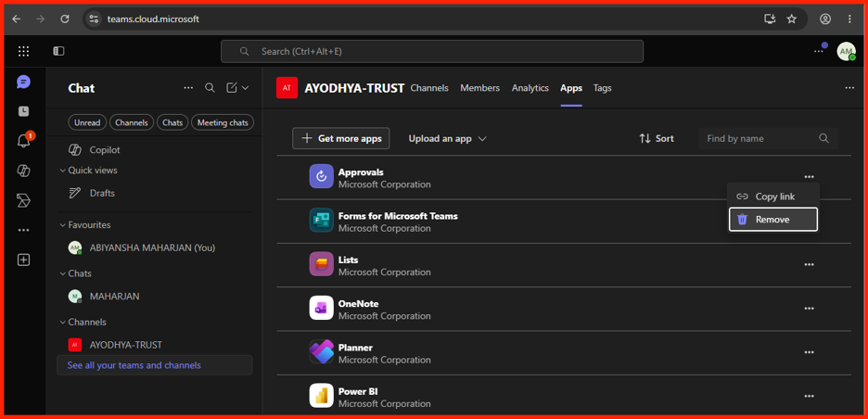Toggle the Chats filter chip
The width and height of the screenshot is (868, 419).
(172, 123)
